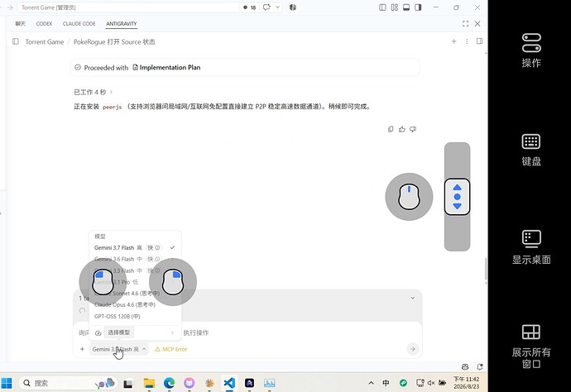Click the dark extension icon in title bar
This screenshot has width=571, height=392.
coord(293,7)
